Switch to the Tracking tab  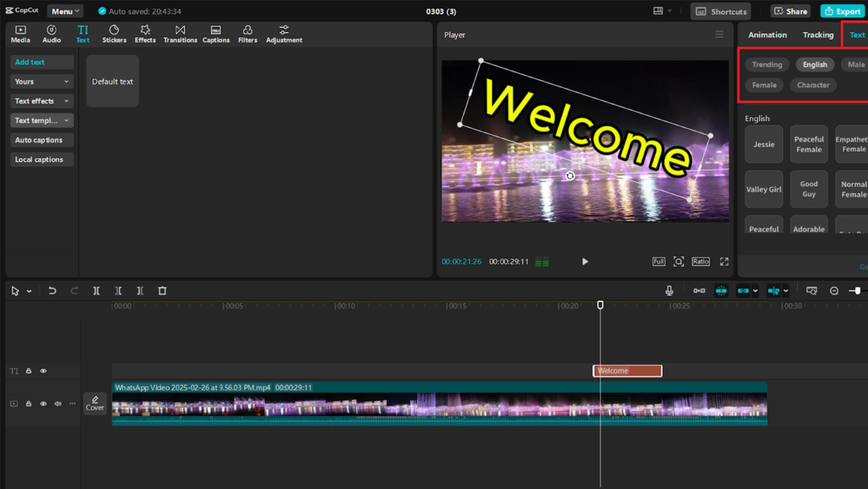[x=818, y=35]
